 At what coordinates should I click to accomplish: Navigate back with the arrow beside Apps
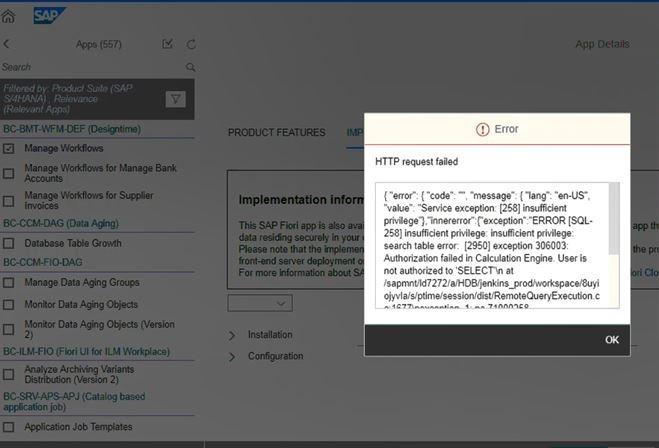(6, 44)
